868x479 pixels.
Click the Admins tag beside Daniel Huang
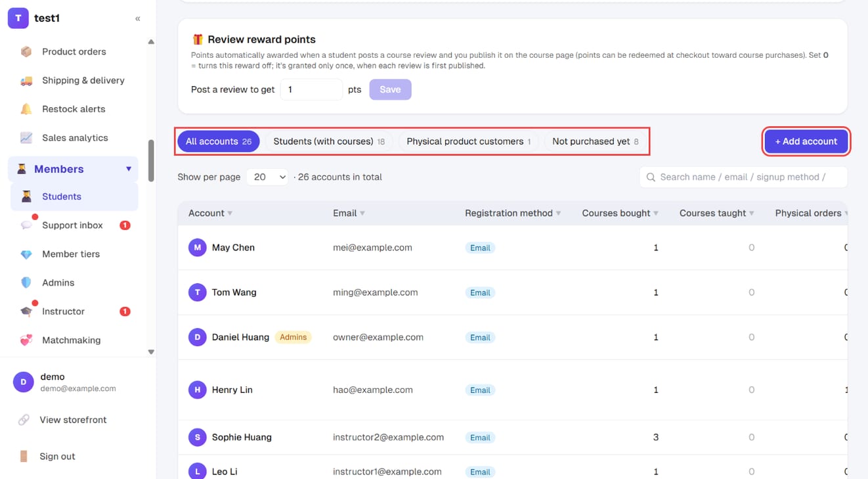[293, 337]
